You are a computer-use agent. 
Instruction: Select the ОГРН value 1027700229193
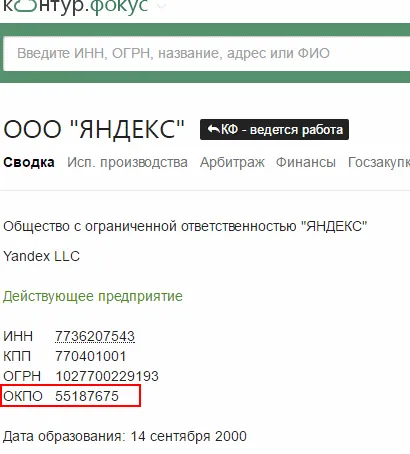107,376
